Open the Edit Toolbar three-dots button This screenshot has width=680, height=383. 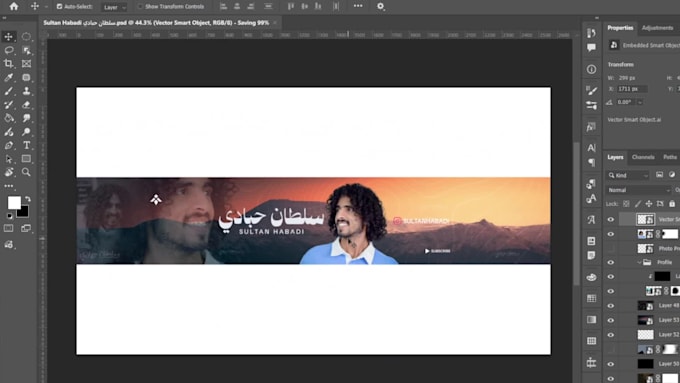click(9, 186)
